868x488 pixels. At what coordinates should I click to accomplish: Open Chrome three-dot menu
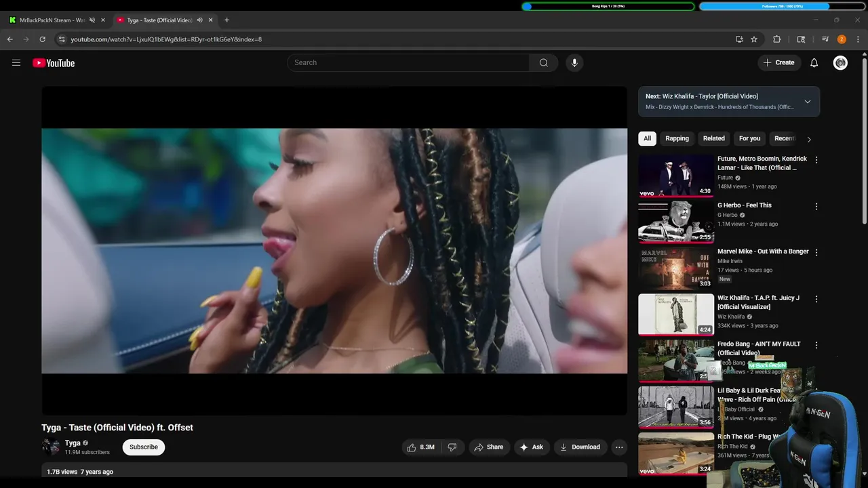coord(859,39)
